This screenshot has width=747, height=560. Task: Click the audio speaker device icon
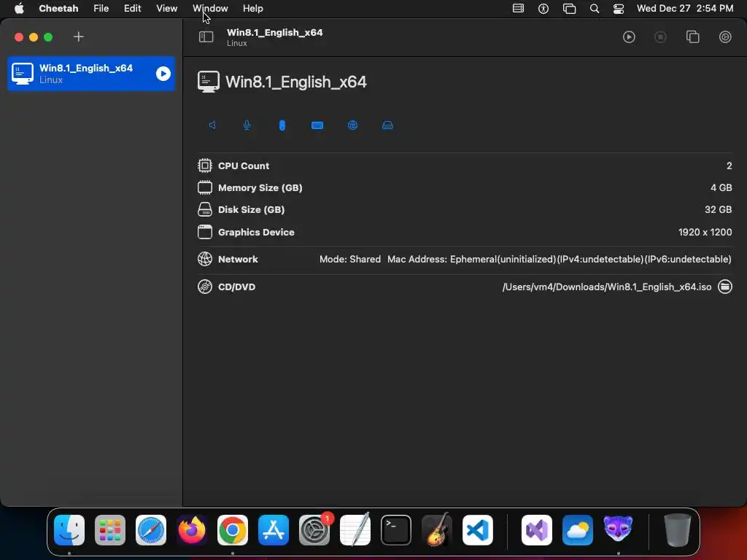coord(212,125)
